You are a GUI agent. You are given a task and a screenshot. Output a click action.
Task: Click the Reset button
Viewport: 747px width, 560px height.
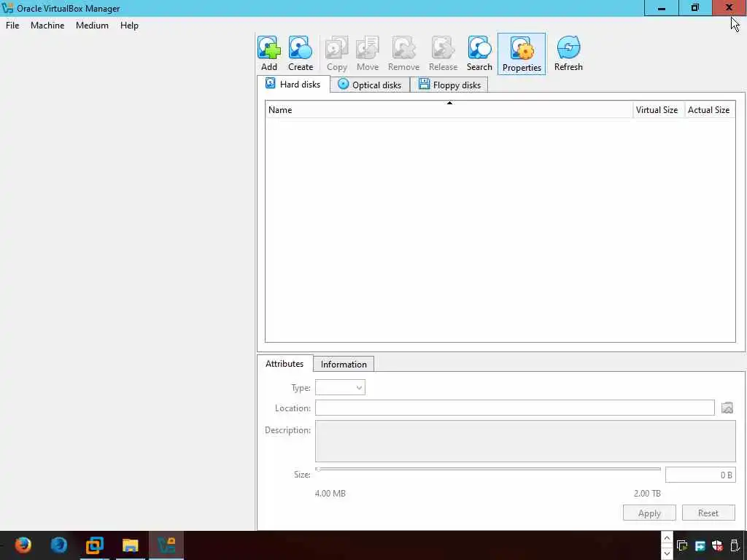[x=708, y=513]
